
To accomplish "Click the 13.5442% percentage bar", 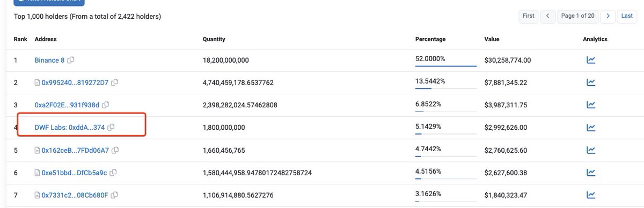I will [446, 88].
